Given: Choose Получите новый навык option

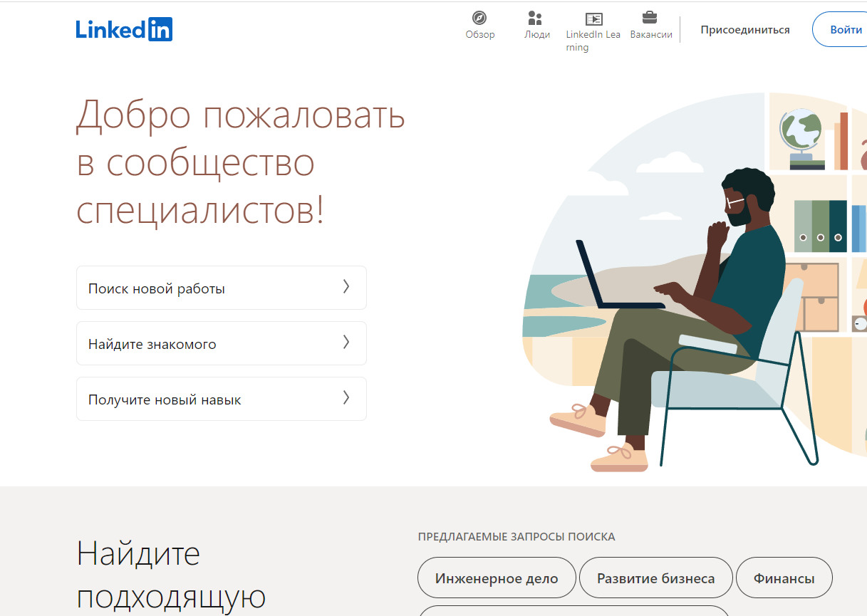Looking at the screenshot, I should click(165, 400).
